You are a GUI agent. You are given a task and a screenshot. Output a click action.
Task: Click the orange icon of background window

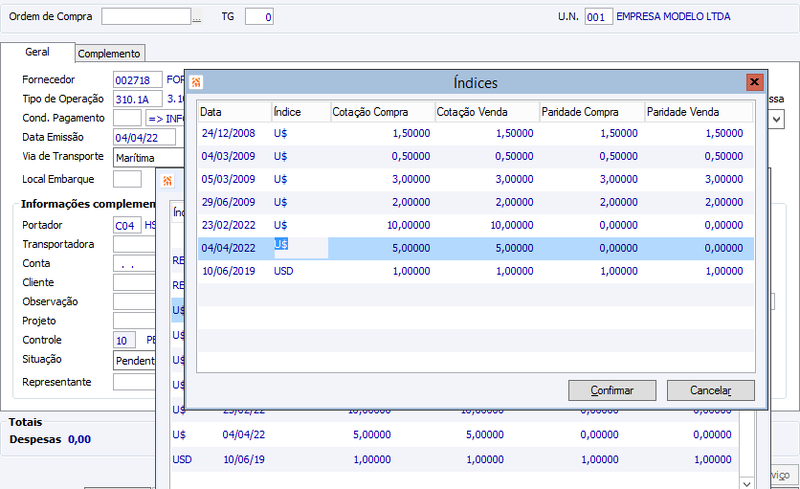pos(167,181)
